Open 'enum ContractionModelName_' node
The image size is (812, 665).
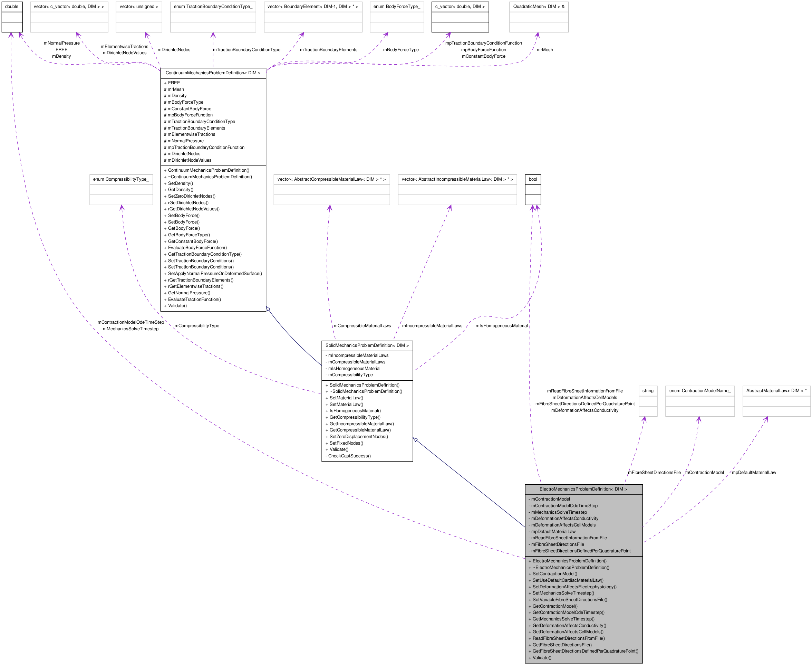(x=700, y=401)
